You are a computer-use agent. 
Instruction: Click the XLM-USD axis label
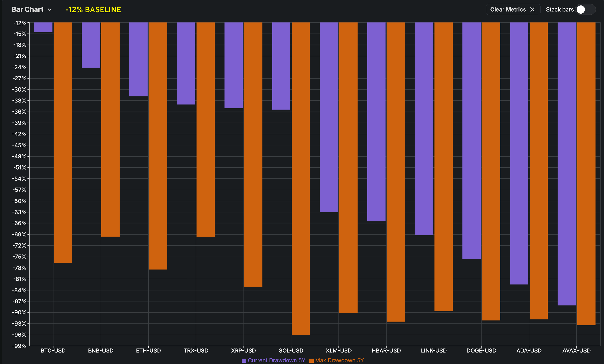[x=338, y=350]
